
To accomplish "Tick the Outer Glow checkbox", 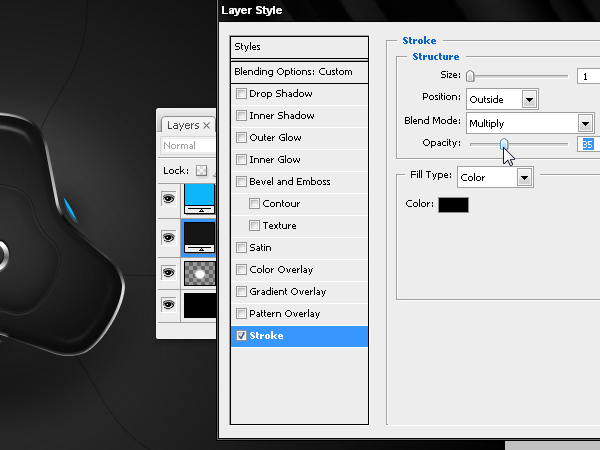I will tap(241, 137).
